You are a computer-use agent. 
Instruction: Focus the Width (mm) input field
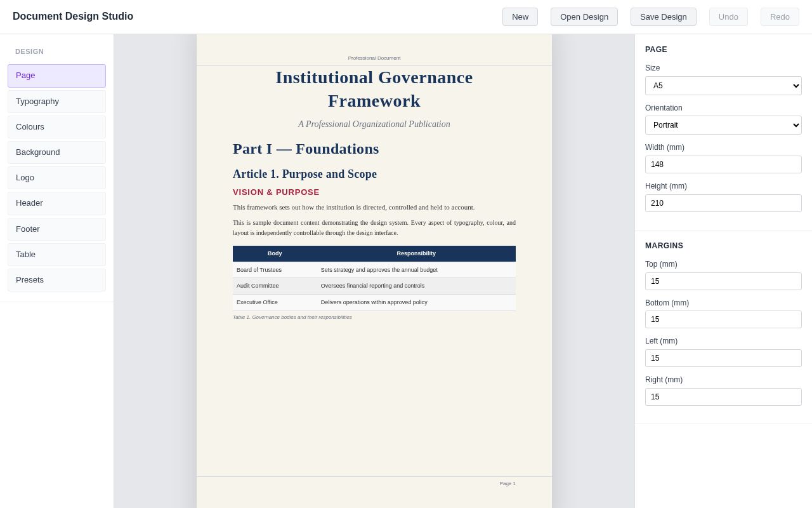tap(723, 164)
